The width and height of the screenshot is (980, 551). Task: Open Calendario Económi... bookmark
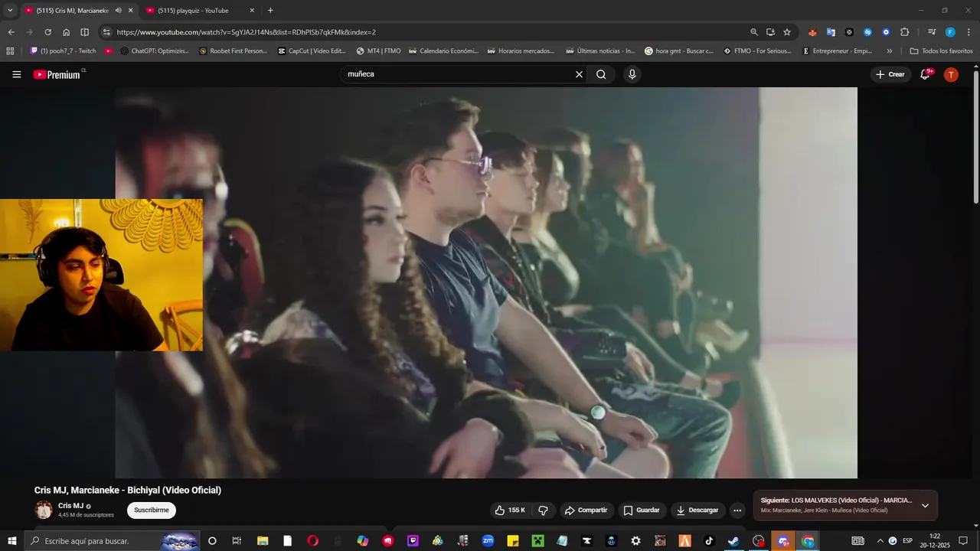click(x=443, y=51)
